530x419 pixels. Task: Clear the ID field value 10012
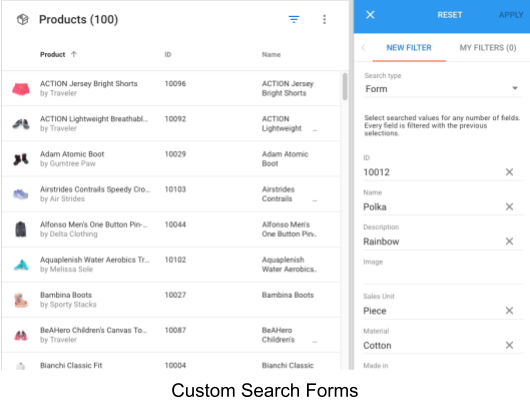tap(509, 172)
